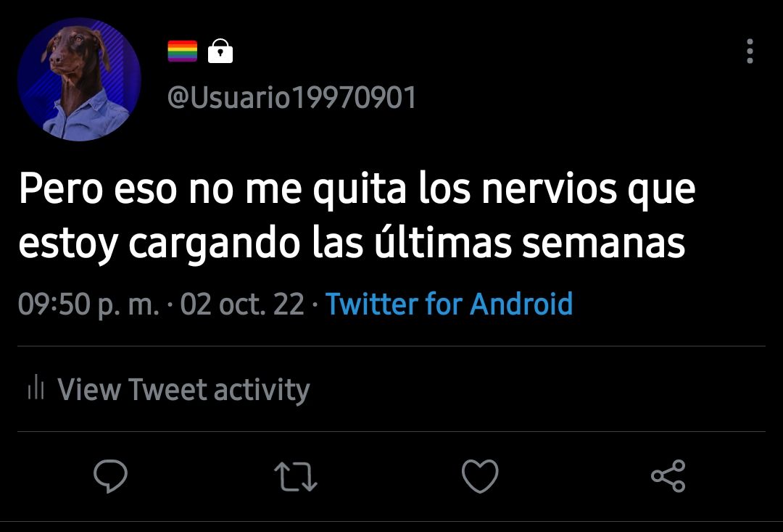Like the tweet with the heart icon
783x532 pixels.
pos(480,476)
